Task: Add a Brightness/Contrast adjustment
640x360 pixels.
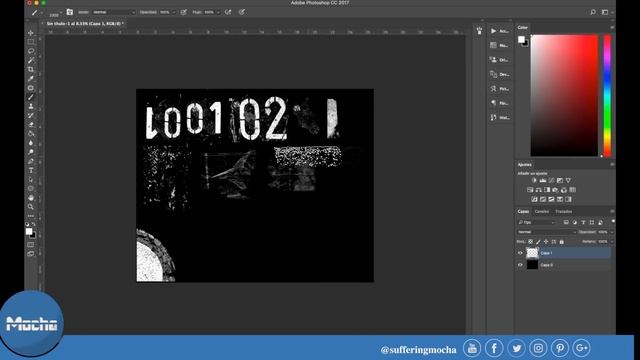Action: pos(534,180)
